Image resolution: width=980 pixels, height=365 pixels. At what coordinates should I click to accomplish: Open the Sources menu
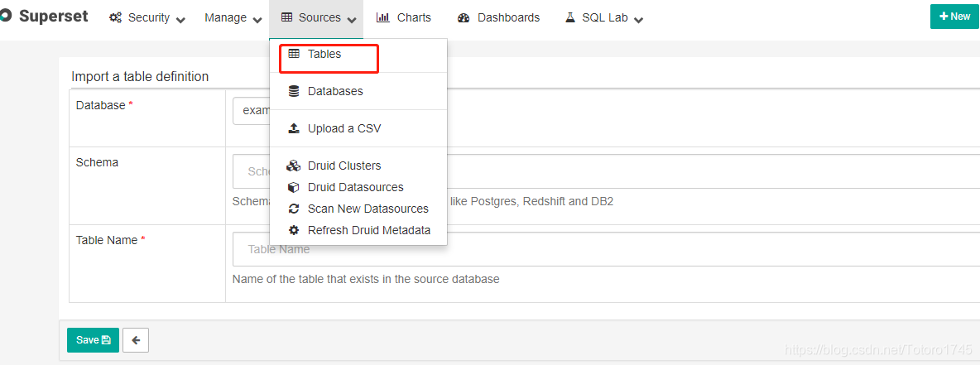316,17
